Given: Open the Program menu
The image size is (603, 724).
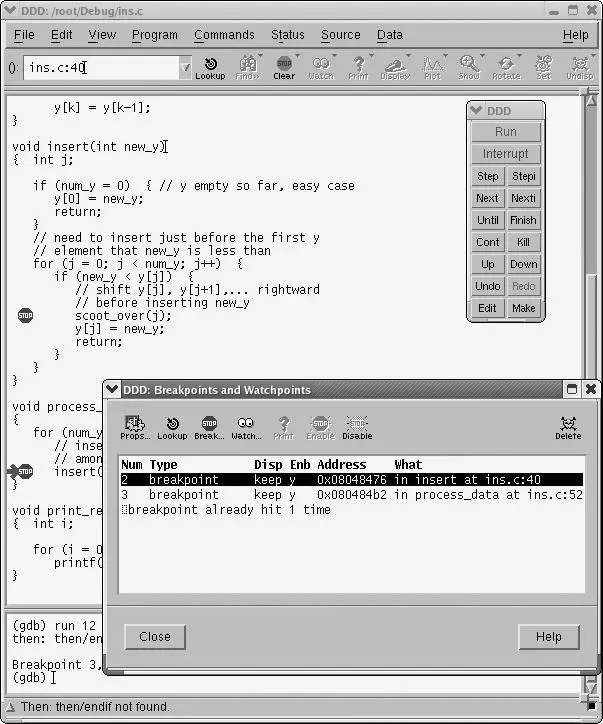Looking at the screenshot, I should pyautogui.click(x=154, y=35).
